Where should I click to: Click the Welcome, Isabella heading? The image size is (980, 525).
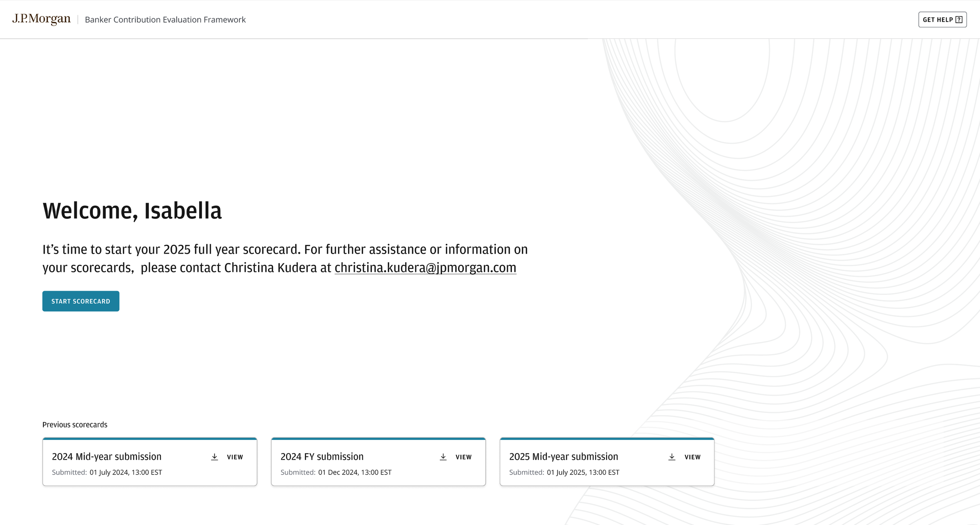pos(132,211)
